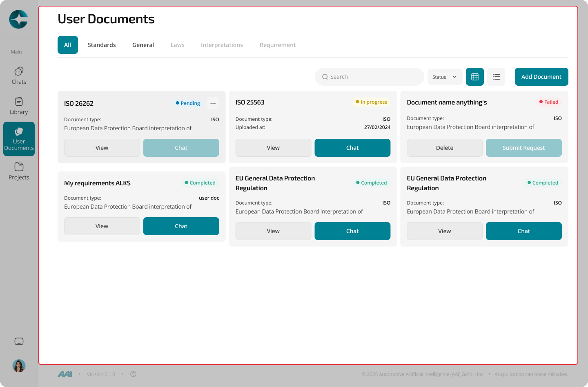Click the Search documents field
The image size is (588, 387).
369,77
